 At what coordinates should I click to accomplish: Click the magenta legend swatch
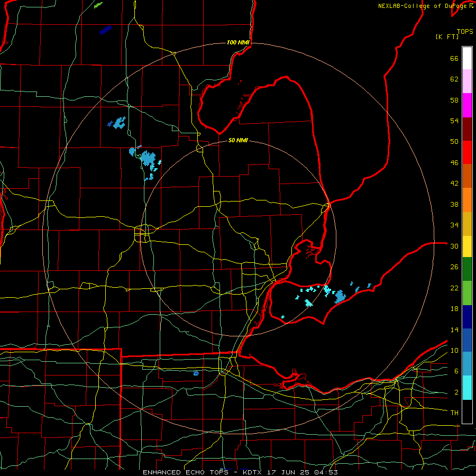tap(467, 105)
